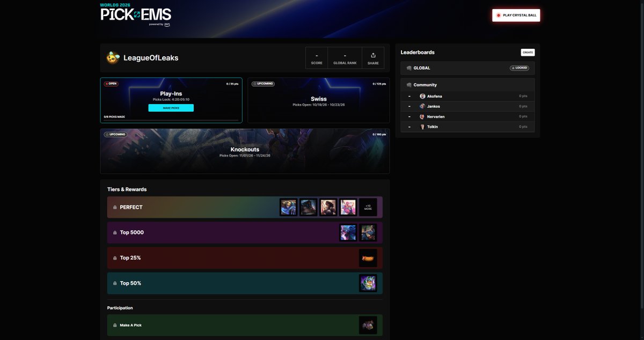644x340 pixels.
Task: Open the first Top 5000 reward thumbnail
Action: click(348, 233)
